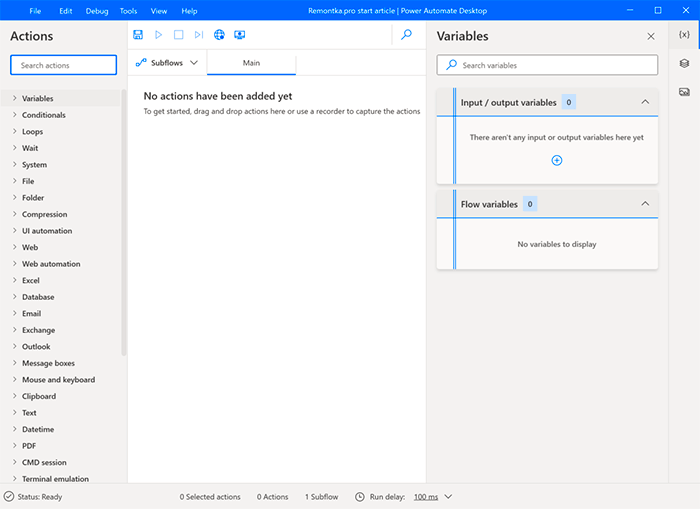Add input or output variable plus icon

557,160
